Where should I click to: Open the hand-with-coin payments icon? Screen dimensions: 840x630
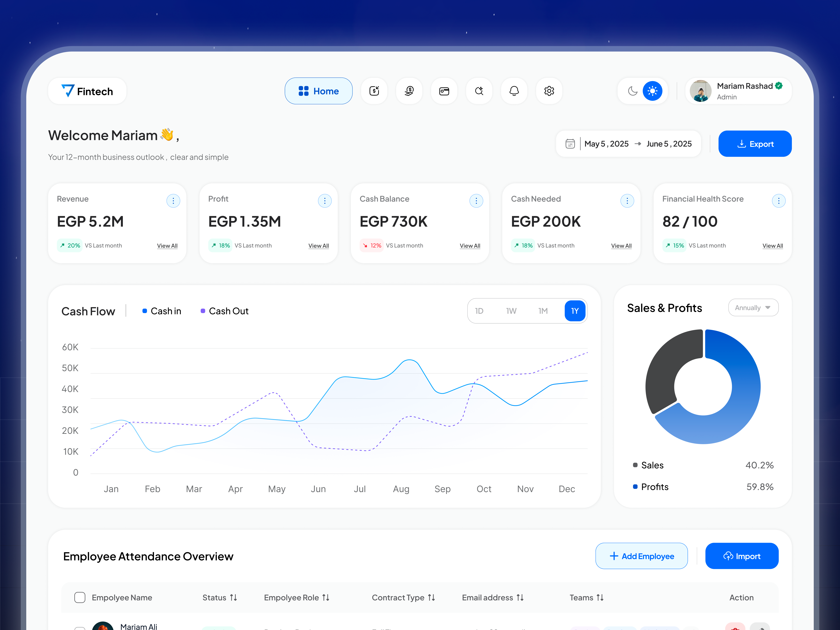[409, 91]
